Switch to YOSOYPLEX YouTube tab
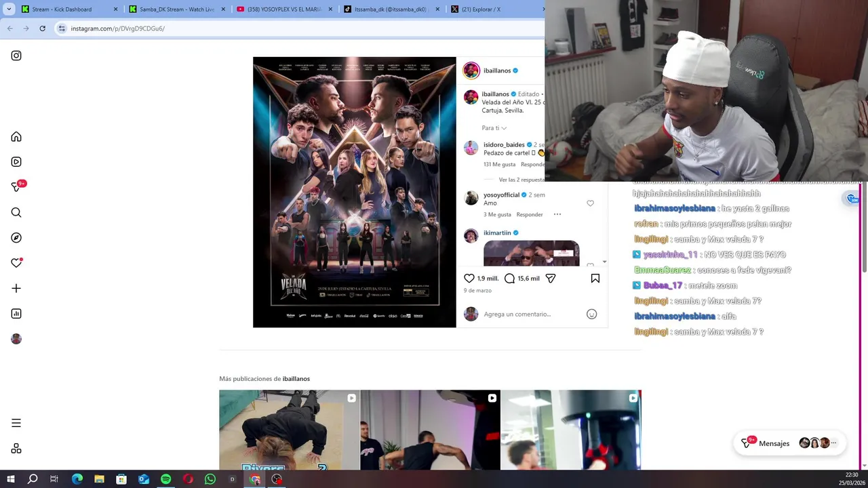The image size is (868, 488). (x=284, y=9)
